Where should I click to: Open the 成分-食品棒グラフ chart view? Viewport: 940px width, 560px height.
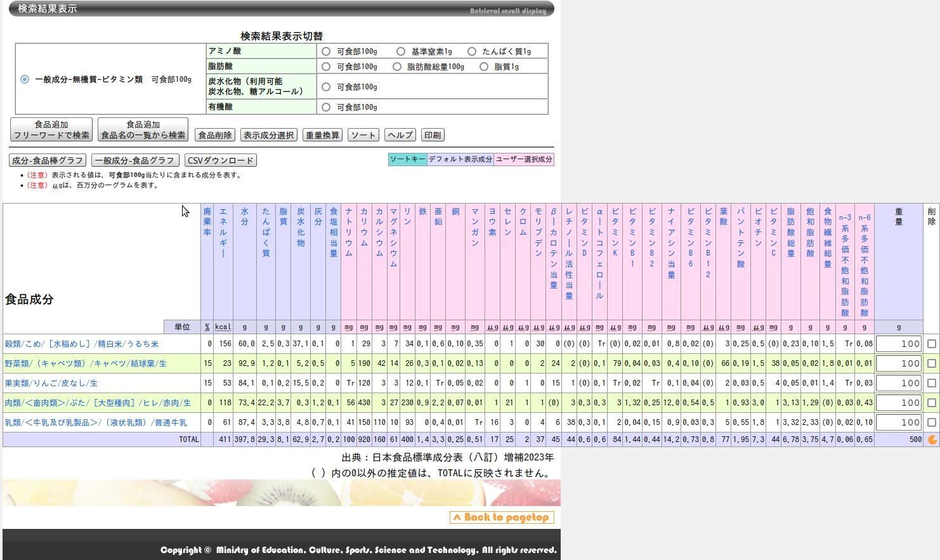point(47,160)
